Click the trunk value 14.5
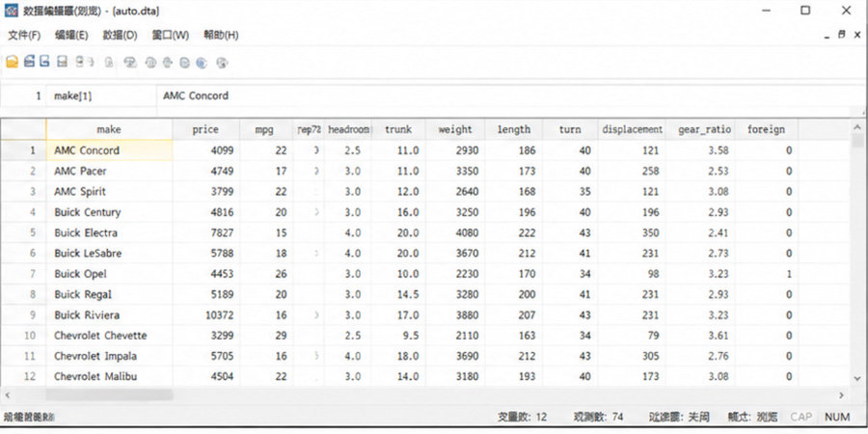Screen dimensions: 868x434 pos(398,294)
